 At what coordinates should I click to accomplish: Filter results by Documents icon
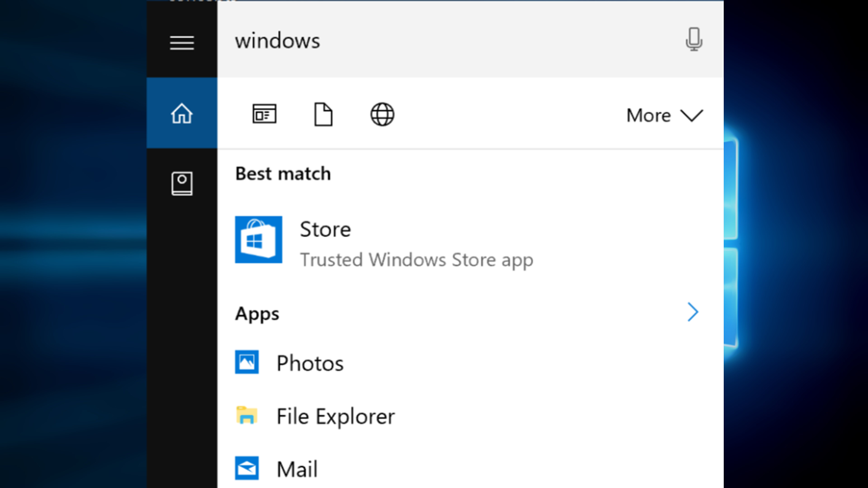tap(323, 114)
